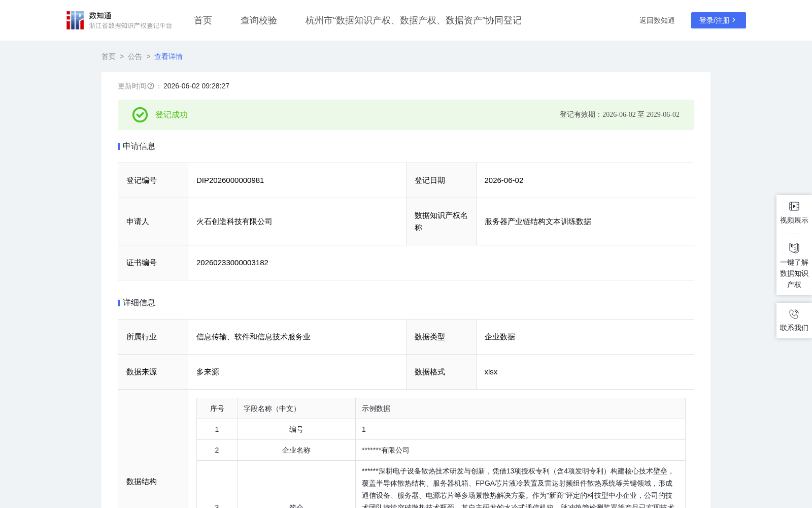Click the 视频展示 label in the sidebar
This screenshot has width=812, height=508.
pyautogui.click(x=794, y=220)
